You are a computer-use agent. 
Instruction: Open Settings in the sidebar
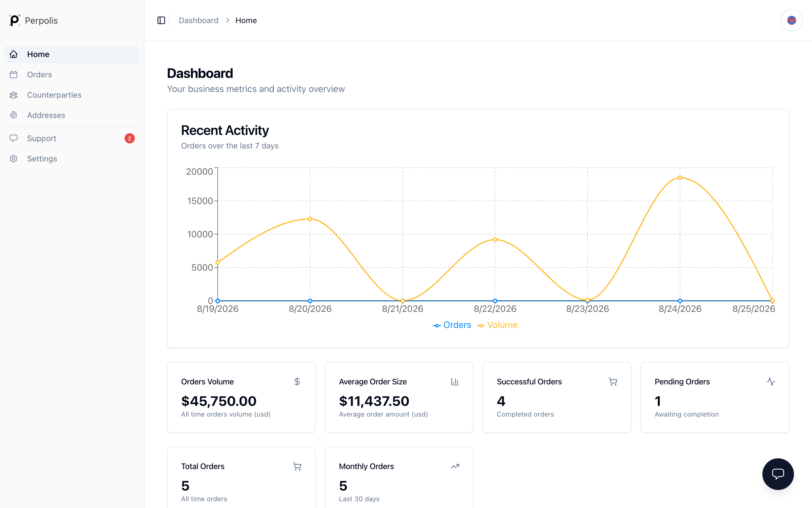tap(72, 159)
